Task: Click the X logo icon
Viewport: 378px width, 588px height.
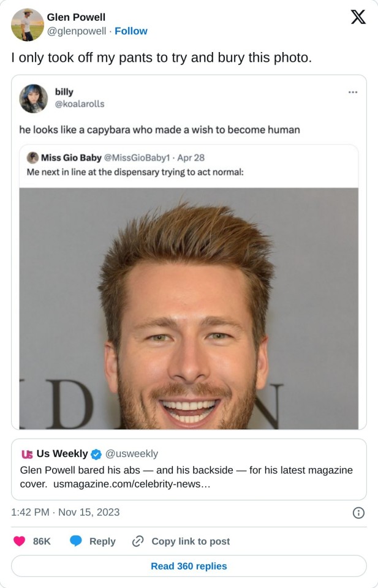Action: click(358, 17)
